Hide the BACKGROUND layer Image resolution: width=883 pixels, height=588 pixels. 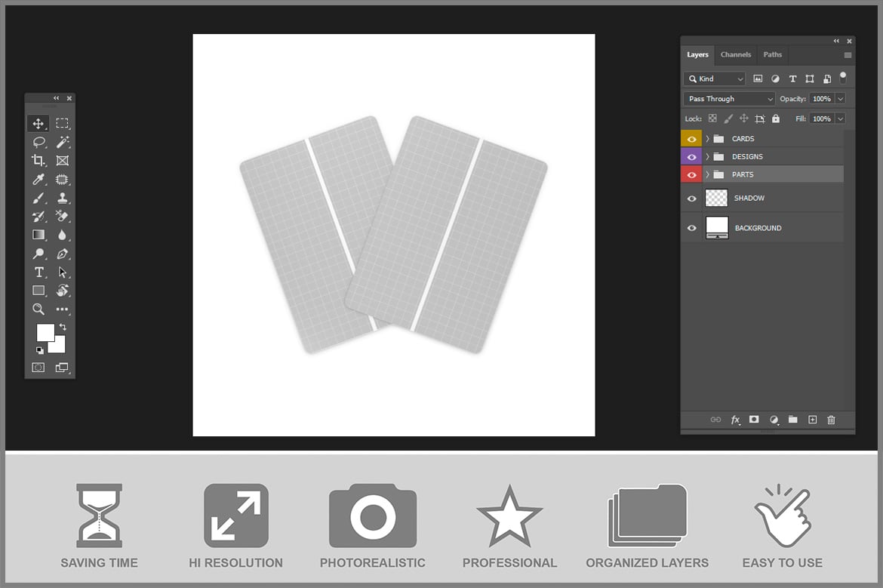[691, 228]
